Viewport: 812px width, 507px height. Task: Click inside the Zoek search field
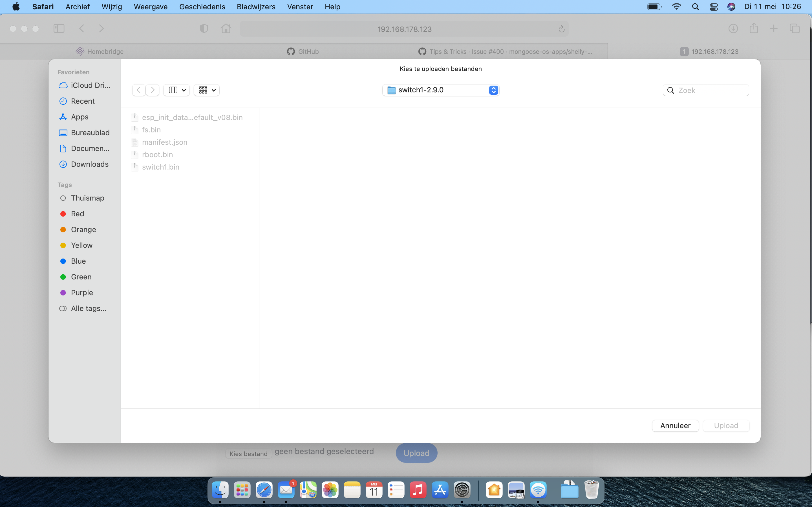point(706,90)
